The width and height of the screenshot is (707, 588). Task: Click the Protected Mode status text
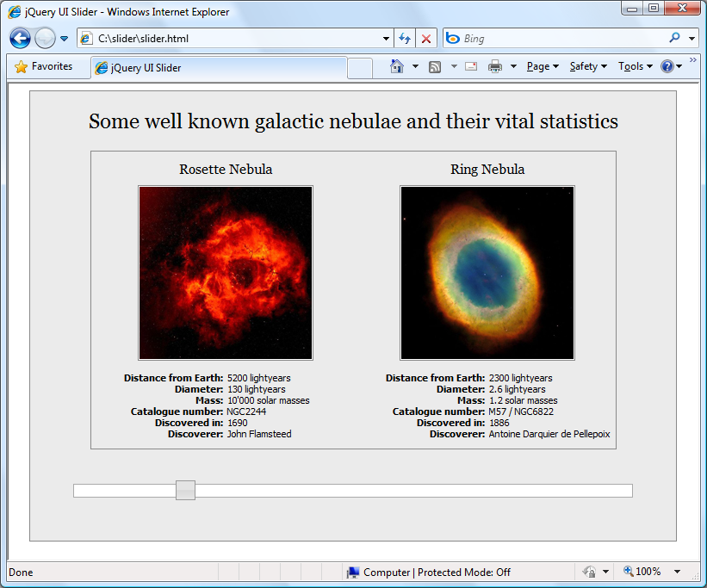coord(463,573)
